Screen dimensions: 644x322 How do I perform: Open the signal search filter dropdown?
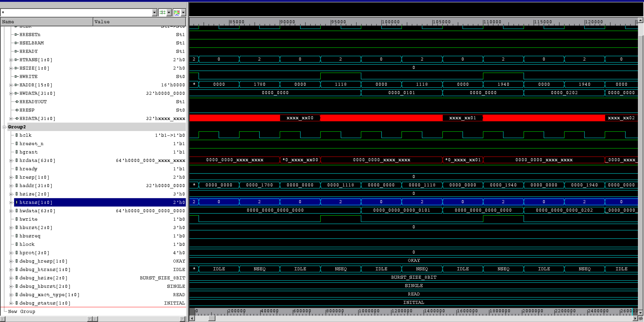pyautogui.click(x=155, y=13)
